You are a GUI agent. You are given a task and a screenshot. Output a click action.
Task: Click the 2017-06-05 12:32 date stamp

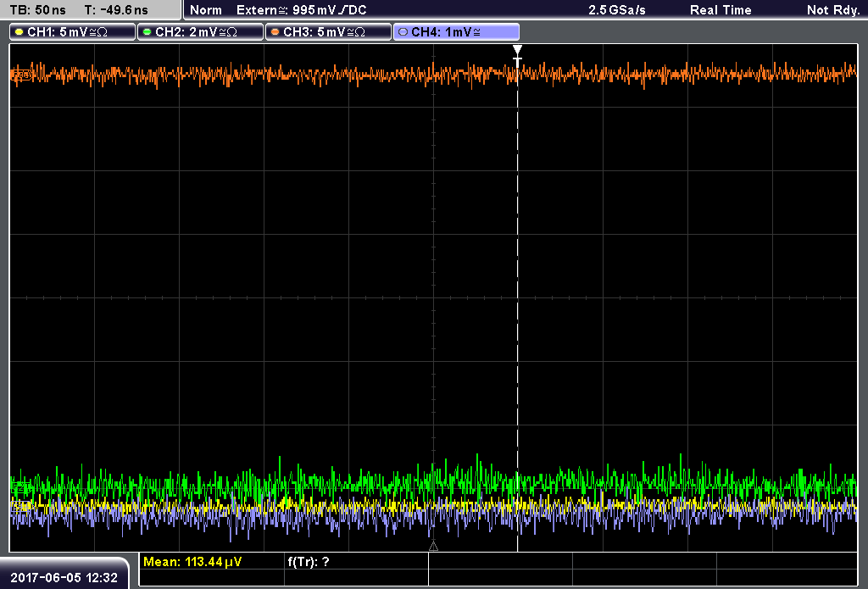coord(64,578)
